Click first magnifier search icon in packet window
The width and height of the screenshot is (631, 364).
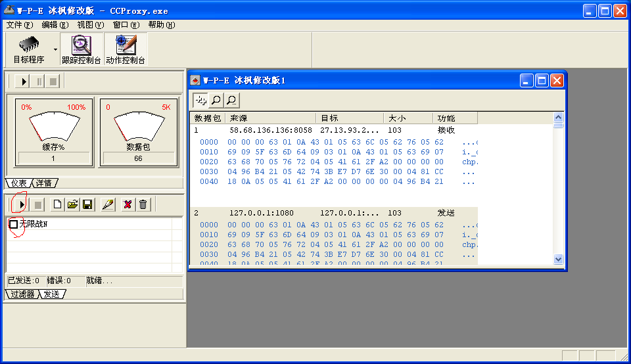pos(216,100)
